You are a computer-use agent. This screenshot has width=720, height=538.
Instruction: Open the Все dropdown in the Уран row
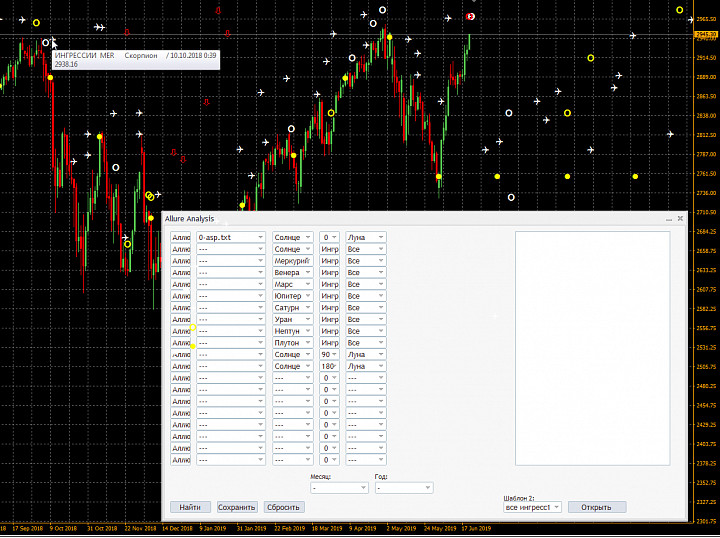[x=366, y=319]
